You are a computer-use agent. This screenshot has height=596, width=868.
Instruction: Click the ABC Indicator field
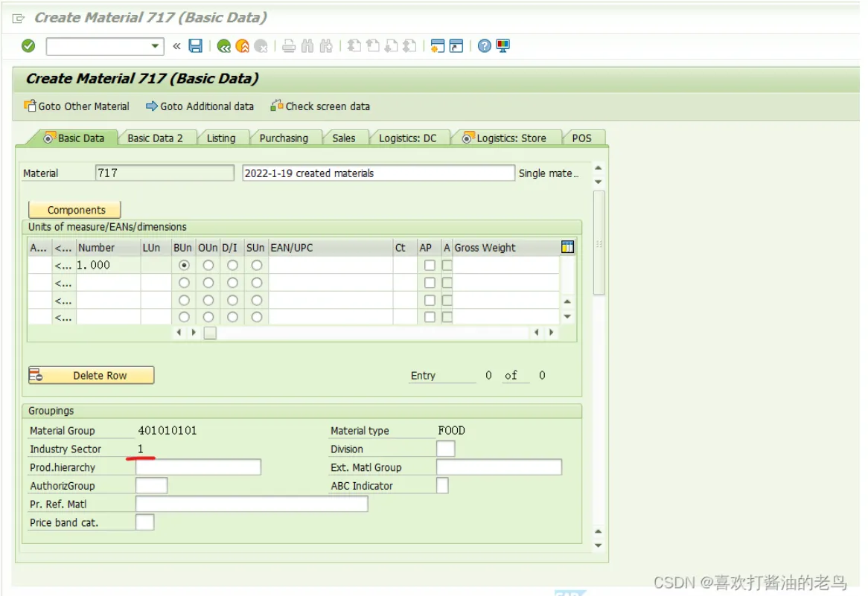(442, 485)
